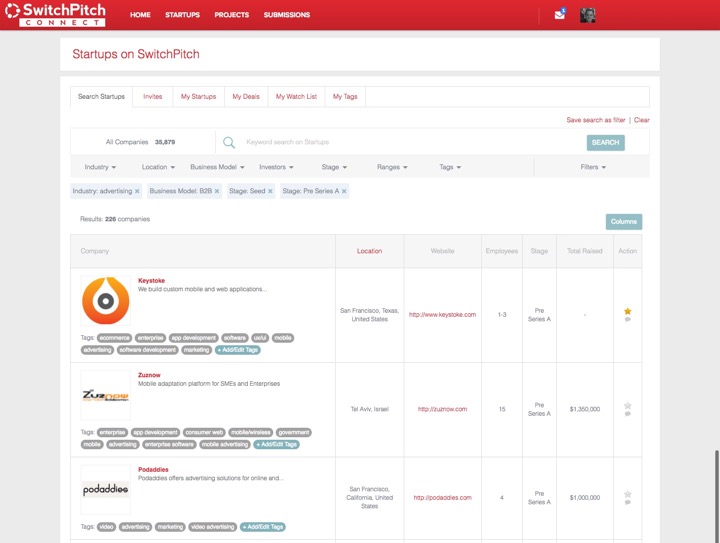The image size is (720, 543).
Task: Open the mail notifications envelope icon
Action: (x=559, y=15)
